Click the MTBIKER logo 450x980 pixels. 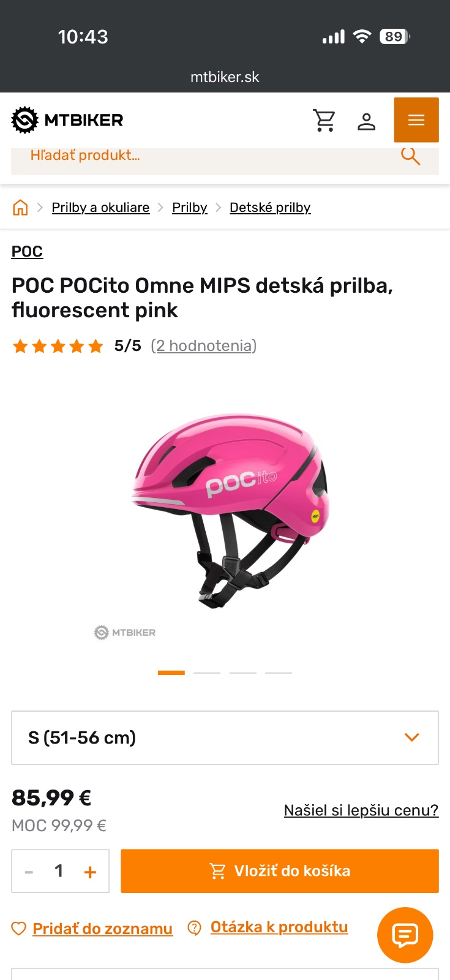click(67, 120)
